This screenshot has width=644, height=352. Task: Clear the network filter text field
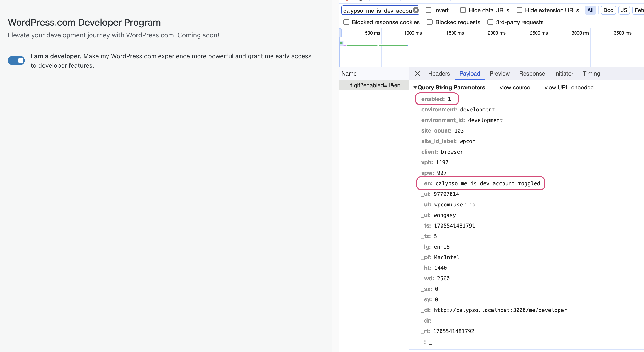pos(416,10)
